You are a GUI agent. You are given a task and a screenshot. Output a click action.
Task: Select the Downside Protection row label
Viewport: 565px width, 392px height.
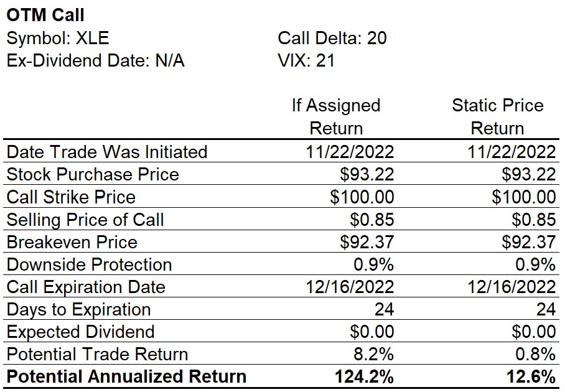[89, 264]
